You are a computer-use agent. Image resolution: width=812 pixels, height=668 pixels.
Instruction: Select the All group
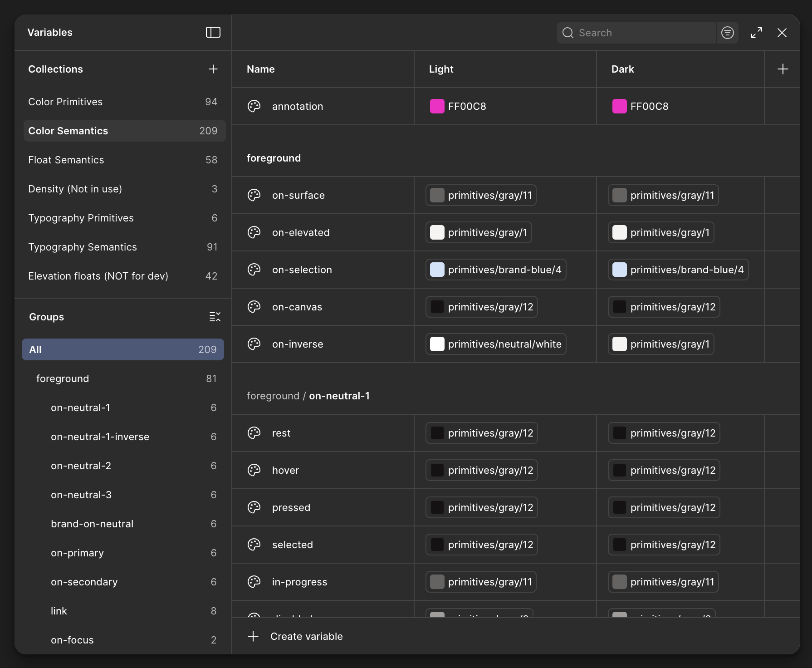pos(123,349)
